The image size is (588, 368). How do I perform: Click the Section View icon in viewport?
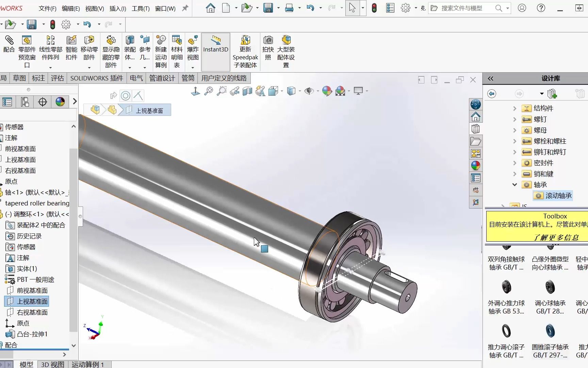247,91
